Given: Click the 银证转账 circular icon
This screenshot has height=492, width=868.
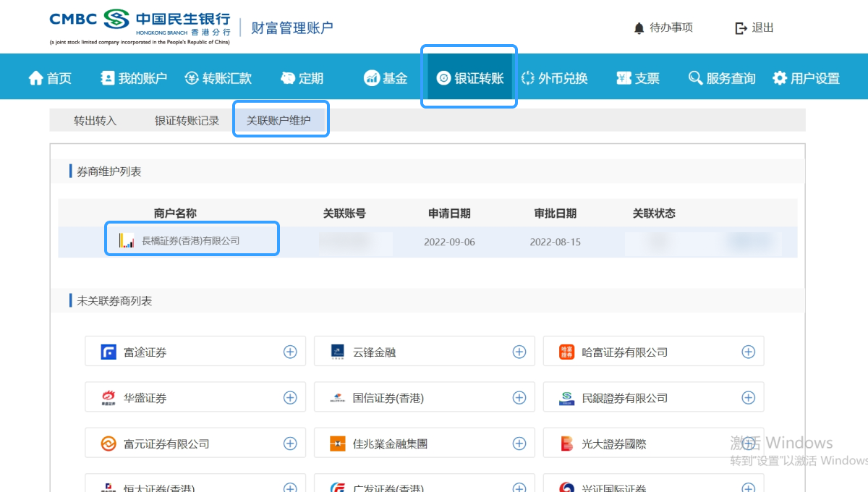Looking at the screenshot, I should pyautogui.click(x=443, y=78).
